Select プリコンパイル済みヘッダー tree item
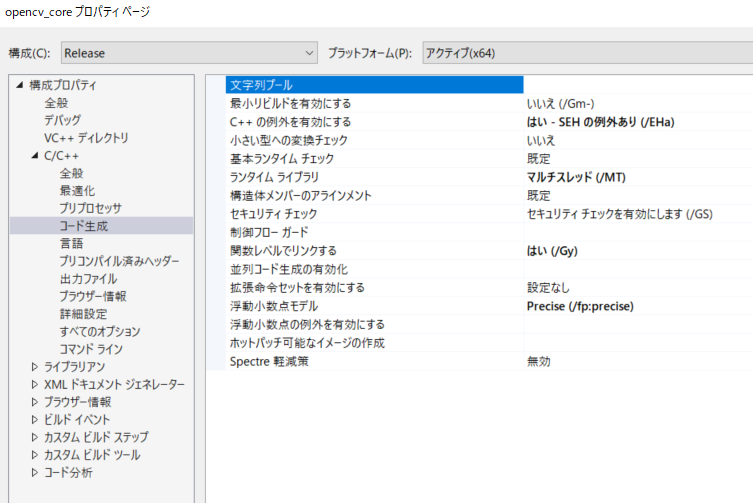This screenshot has width=753, height=503. [x=119, y=261]
